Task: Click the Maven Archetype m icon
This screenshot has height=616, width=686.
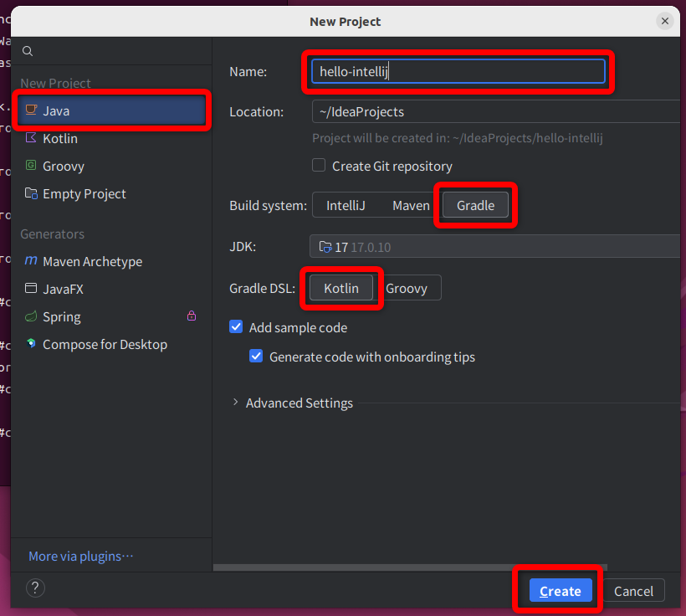Action: click(31, 260)
